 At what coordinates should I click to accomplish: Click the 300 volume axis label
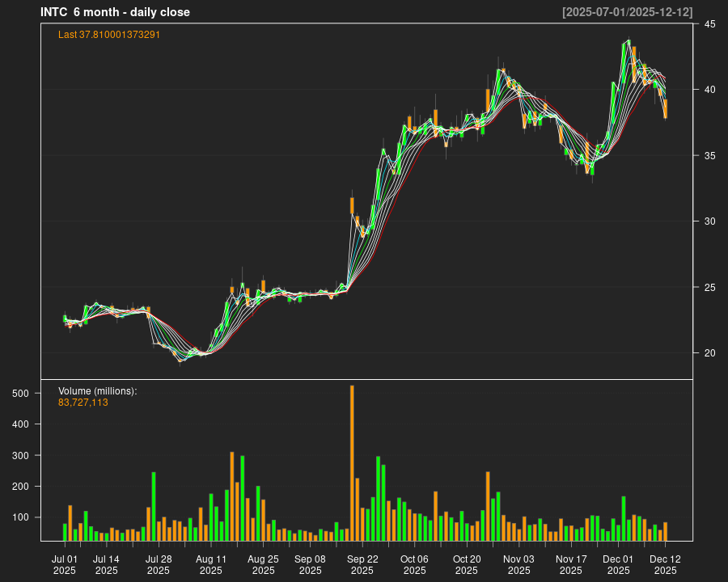pyautogui.click(x=21, y=456)
